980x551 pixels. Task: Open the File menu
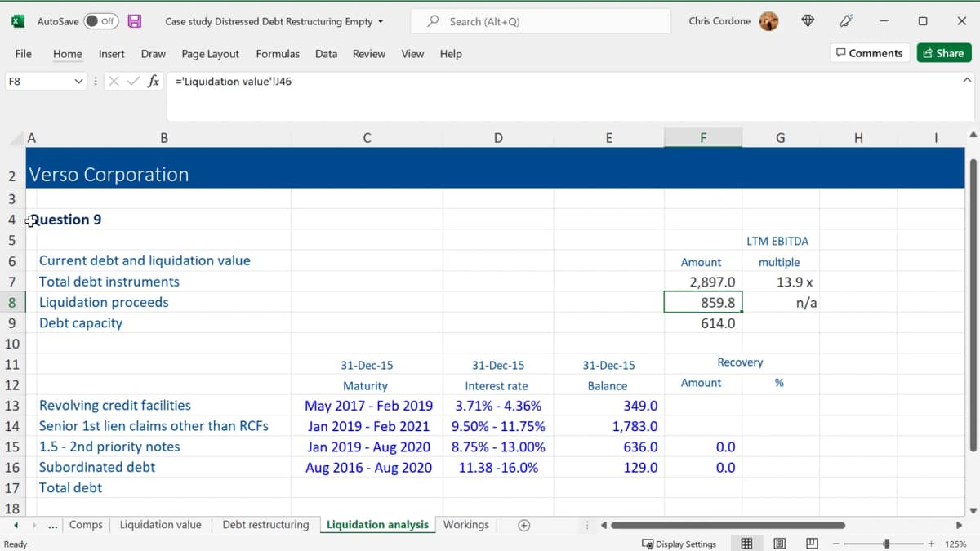(x=24, y=54)
